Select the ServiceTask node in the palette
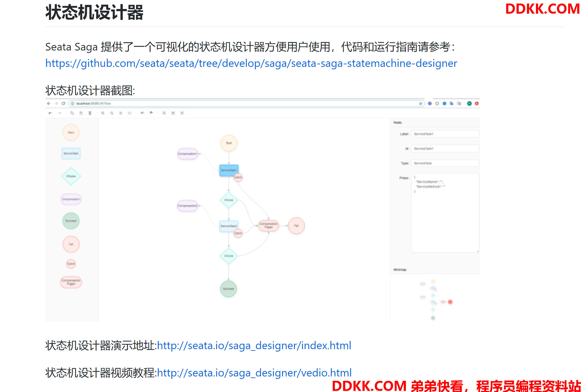 [x=71, y=153]
